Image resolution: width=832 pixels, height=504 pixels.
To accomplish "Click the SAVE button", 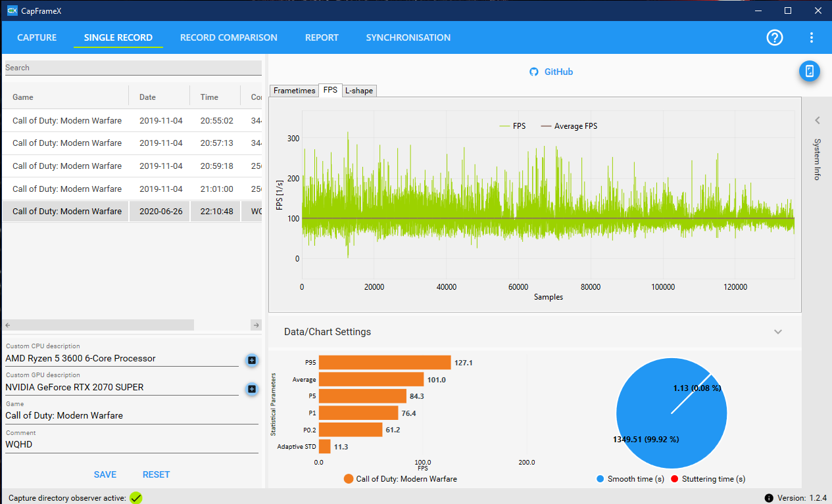I will point(105,474).
